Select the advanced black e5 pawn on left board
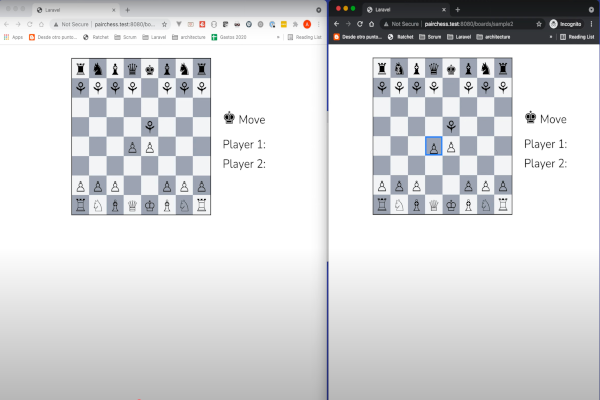This screenshot has width=600, height=400. coord(150,127)
